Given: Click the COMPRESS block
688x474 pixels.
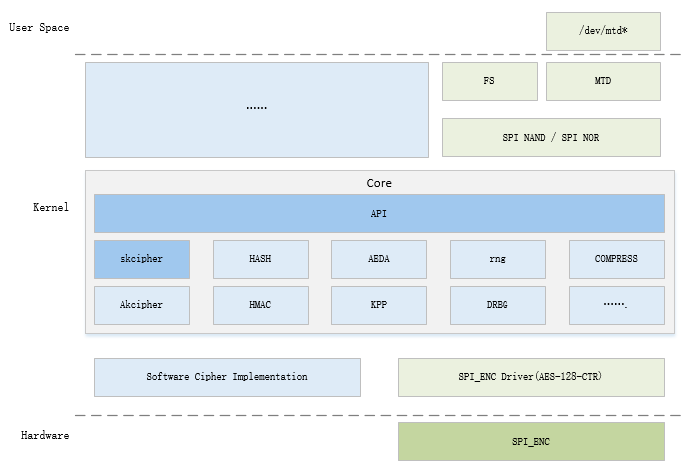Looking at the screenshot, I should [x=616, y=259].
